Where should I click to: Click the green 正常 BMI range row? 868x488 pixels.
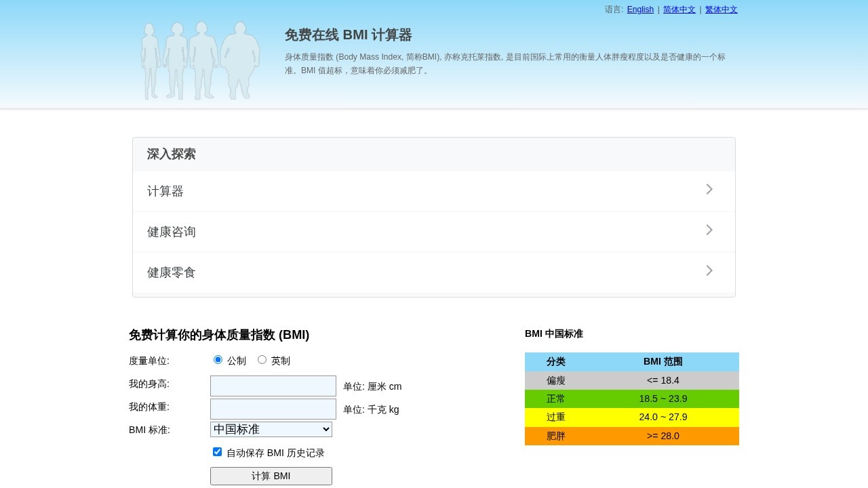coord(631,399)
